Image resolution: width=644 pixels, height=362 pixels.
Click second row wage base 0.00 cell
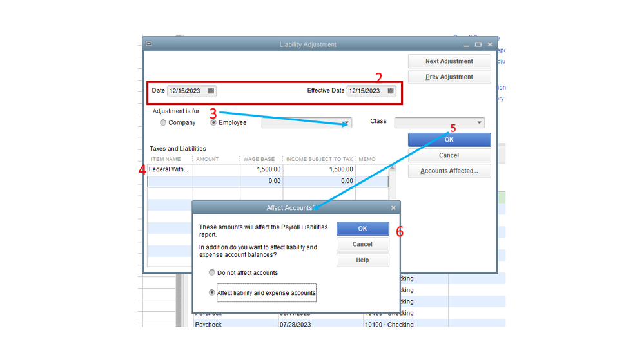tap(262, 181)
